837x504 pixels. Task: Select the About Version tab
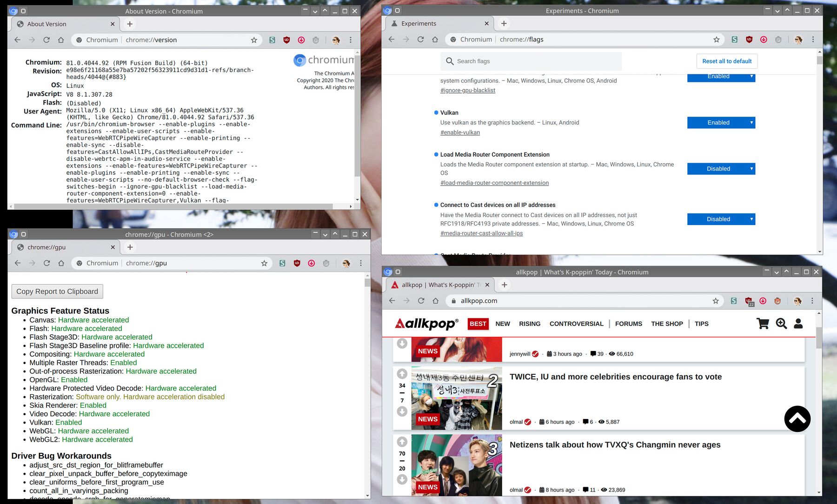pos(66,24)
